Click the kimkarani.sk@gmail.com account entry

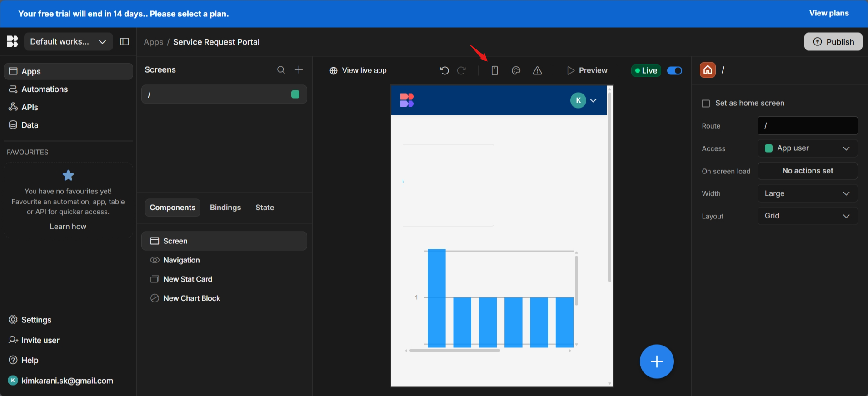61,381
